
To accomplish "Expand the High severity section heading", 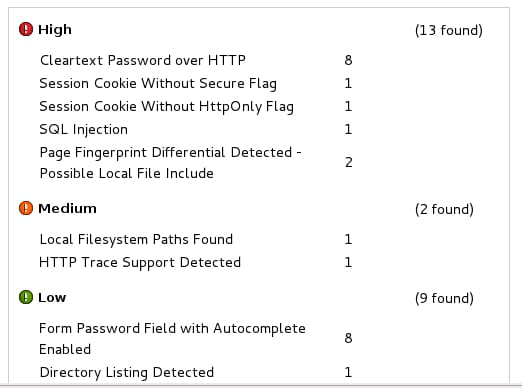I will (55, 29).
